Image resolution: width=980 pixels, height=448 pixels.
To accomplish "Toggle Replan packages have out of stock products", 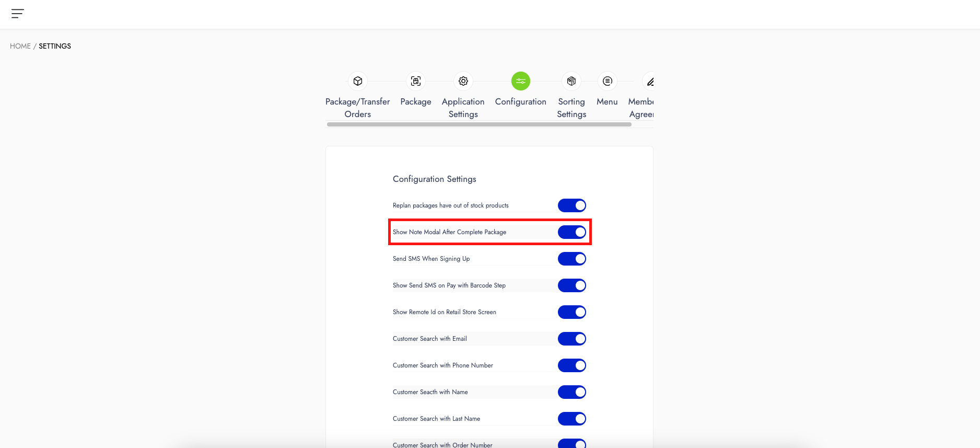I will point(572,205).
